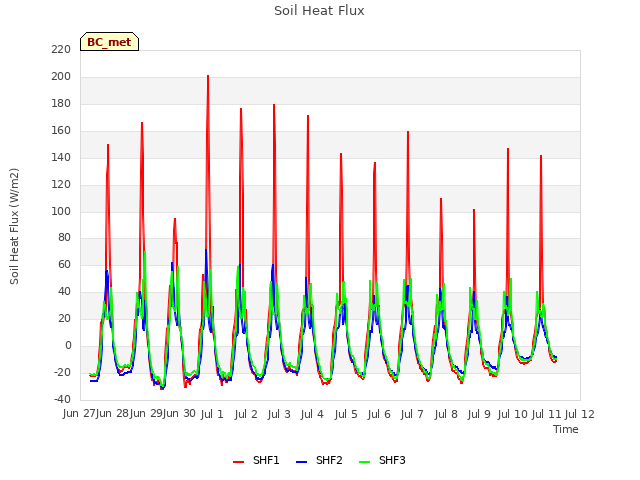Toggle the SHF2 legend entry

pos(319,460)
